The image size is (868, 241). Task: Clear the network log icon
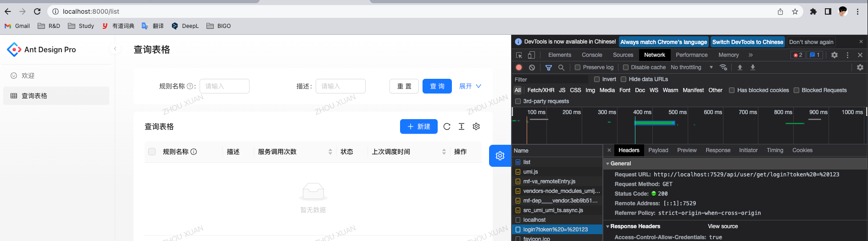click(532, 67)
